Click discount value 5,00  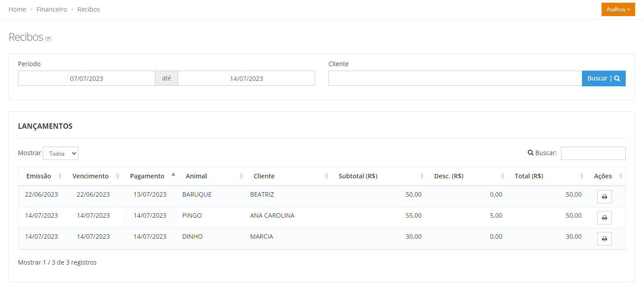click(496, 215)
